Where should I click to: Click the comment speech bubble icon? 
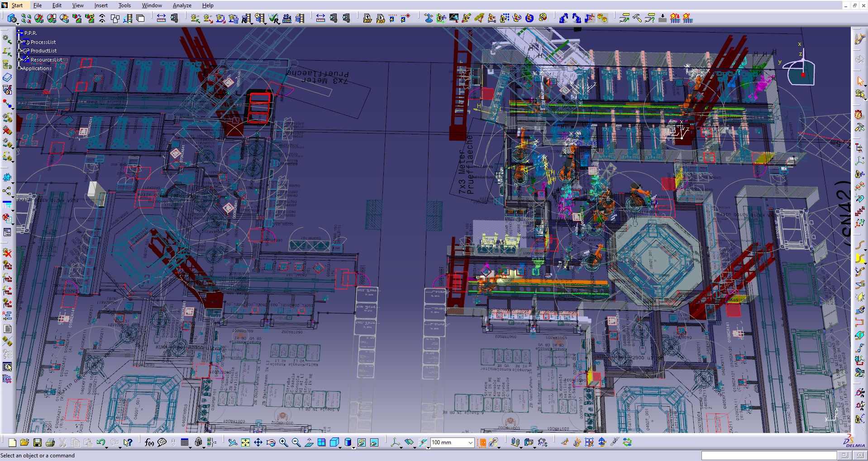(x=162, y=442)
